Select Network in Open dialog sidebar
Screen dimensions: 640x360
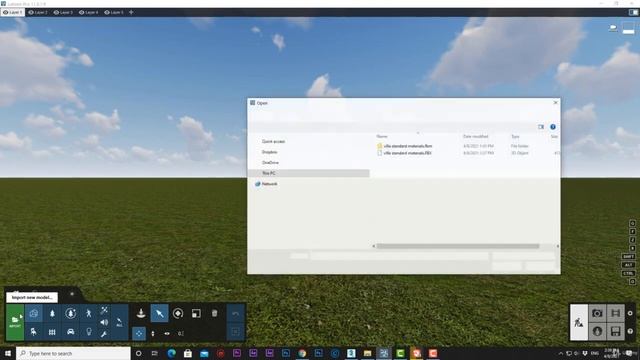tap(269, 184)
